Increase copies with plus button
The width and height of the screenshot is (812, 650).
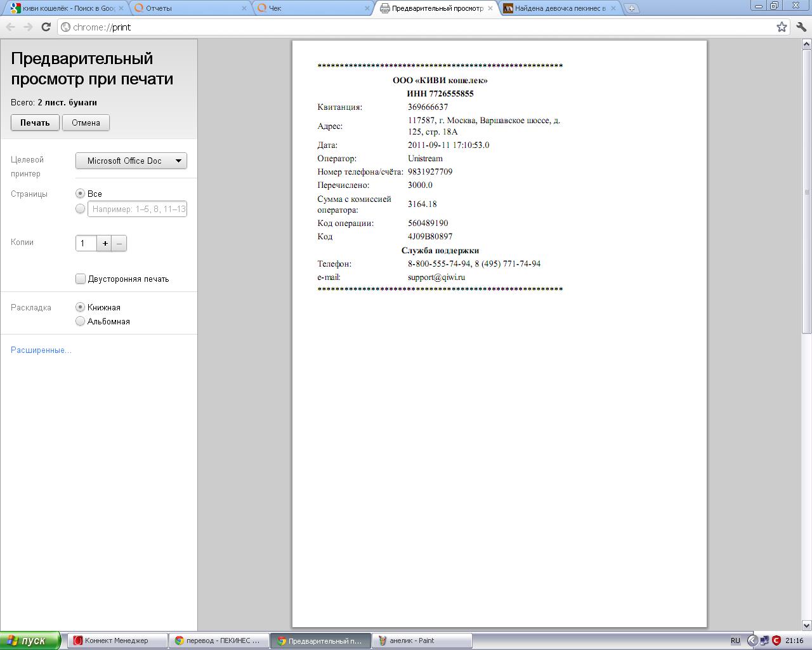click(x=104, y=243)
